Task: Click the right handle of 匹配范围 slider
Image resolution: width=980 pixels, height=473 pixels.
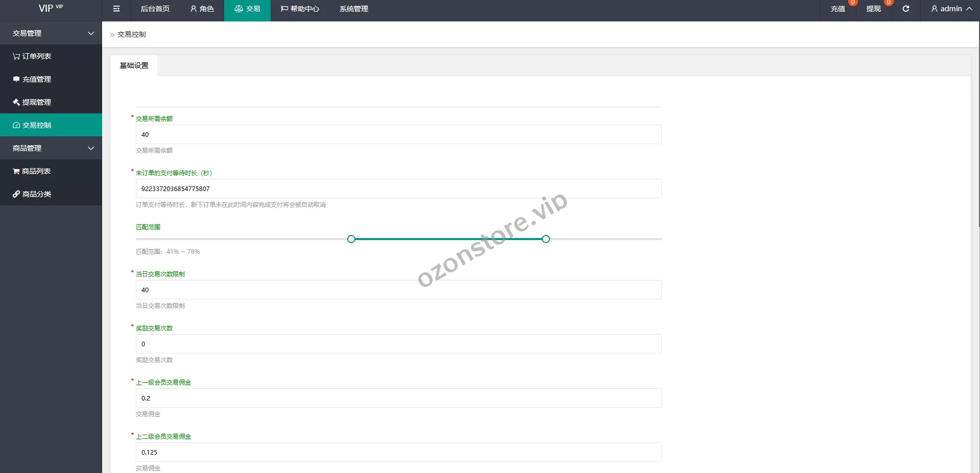Action: click(546, 239)
